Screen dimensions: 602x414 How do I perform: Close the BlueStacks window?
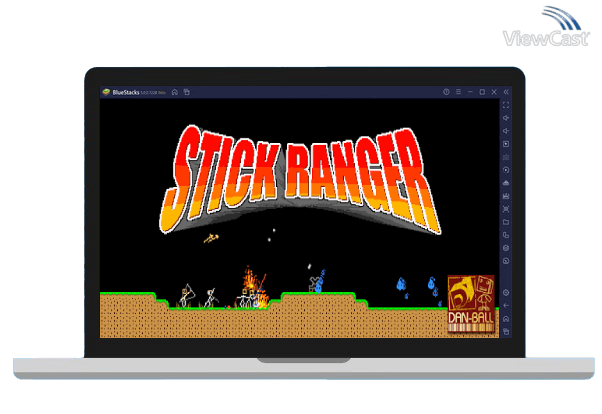tap(494, 92)
